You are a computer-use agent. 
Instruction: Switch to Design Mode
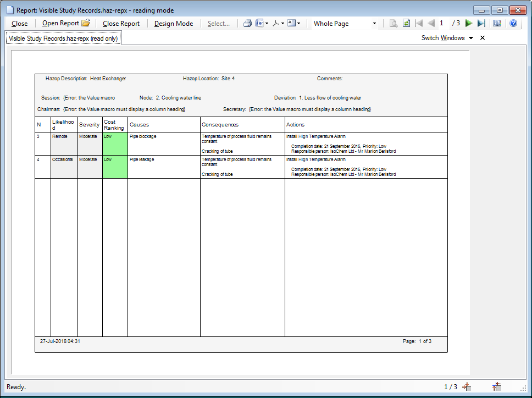[x=174, y=24]
